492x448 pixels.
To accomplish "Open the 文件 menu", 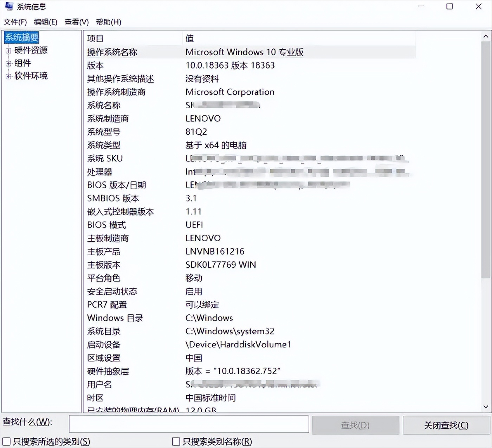I will 15,22.
